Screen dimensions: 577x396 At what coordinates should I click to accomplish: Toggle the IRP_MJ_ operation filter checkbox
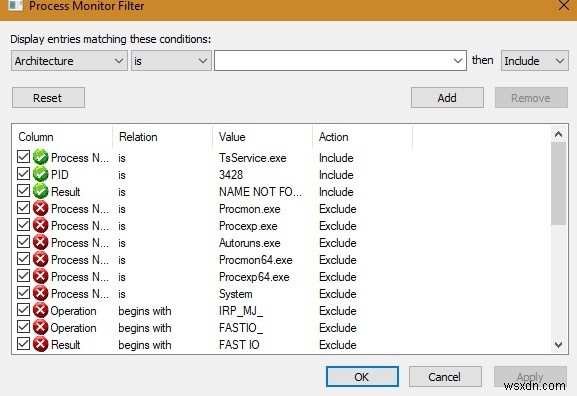coord(24,310)
